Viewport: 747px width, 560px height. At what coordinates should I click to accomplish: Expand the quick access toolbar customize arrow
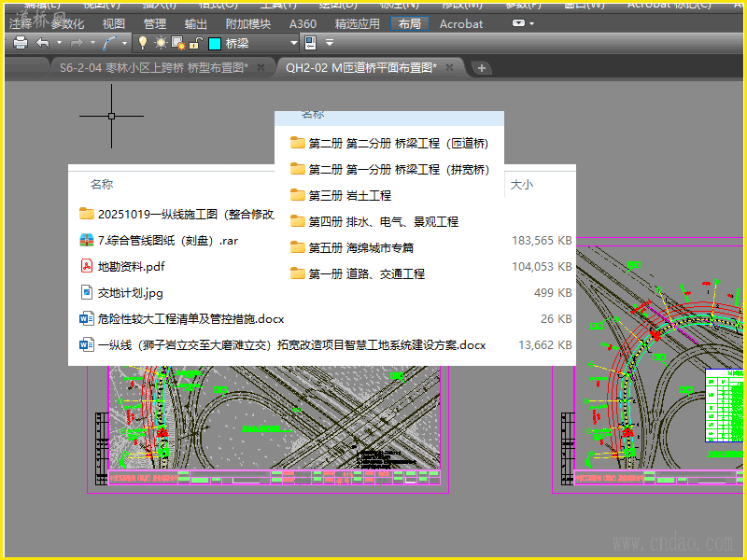point(330,43)
